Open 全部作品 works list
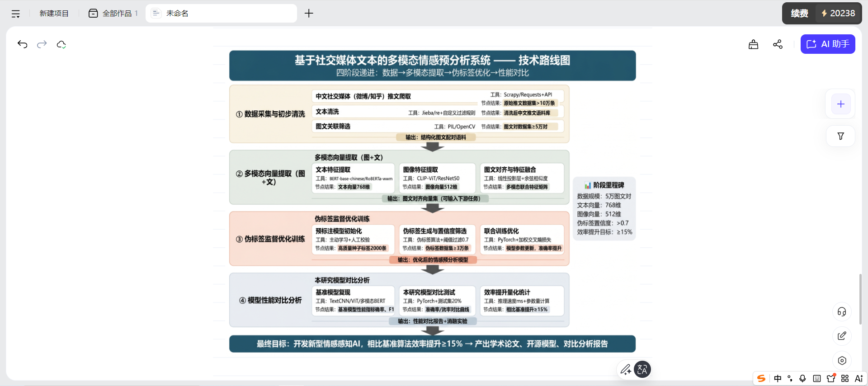 [113, 14]
